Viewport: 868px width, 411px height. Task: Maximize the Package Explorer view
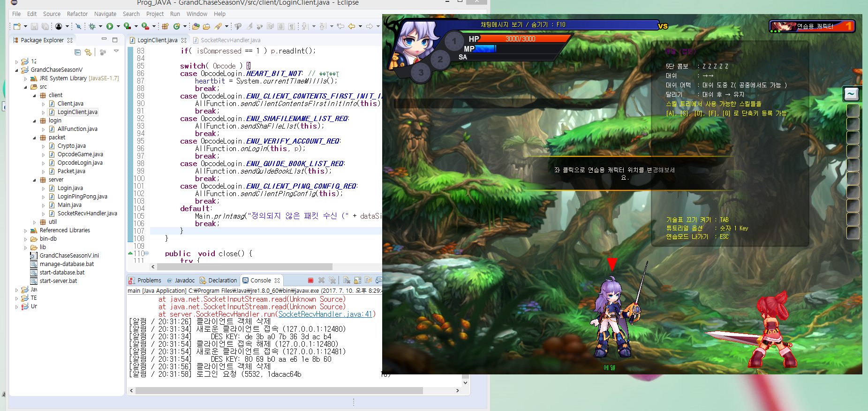[x=115, y=39]
